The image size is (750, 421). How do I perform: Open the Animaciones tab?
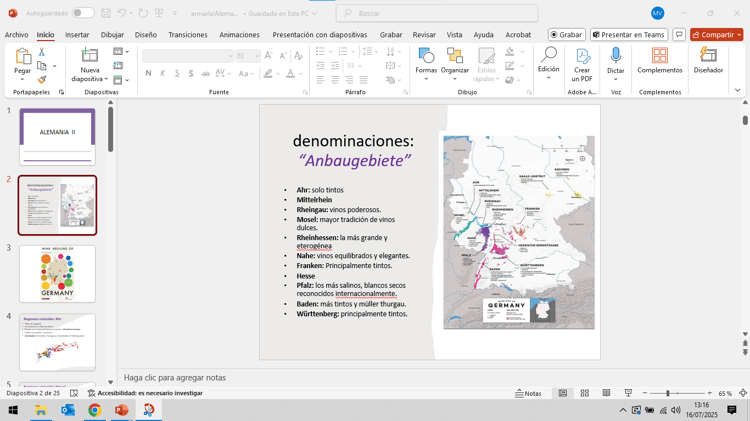[x=239, y=34]
